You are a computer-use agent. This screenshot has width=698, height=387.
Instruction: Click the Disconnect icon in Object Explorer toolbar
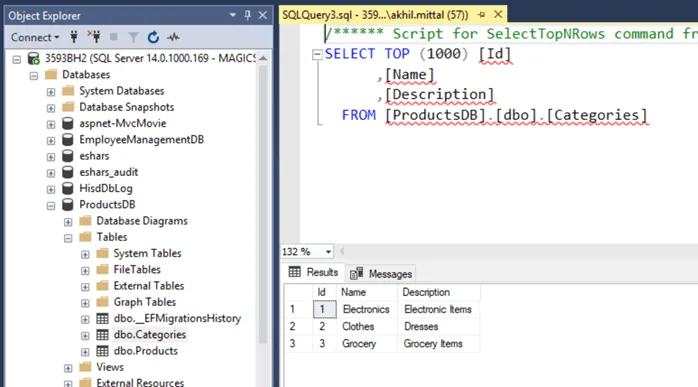[94, 37]
